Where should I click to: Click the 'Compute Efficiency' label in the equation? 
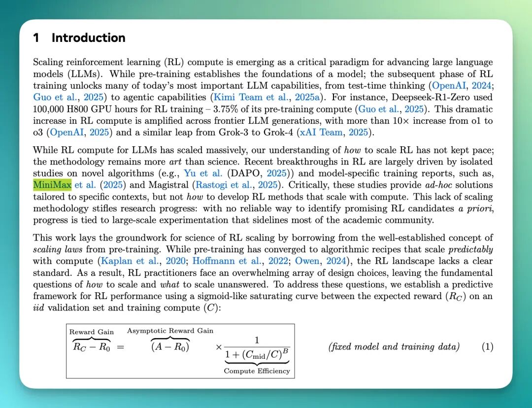[x=257, y=371]
